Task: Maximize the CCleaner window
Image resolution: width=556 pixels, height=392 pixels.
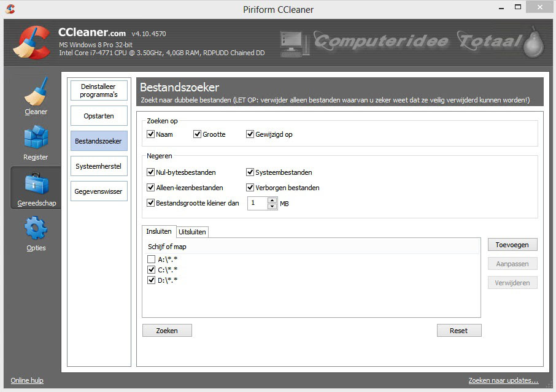Action: 518,7
